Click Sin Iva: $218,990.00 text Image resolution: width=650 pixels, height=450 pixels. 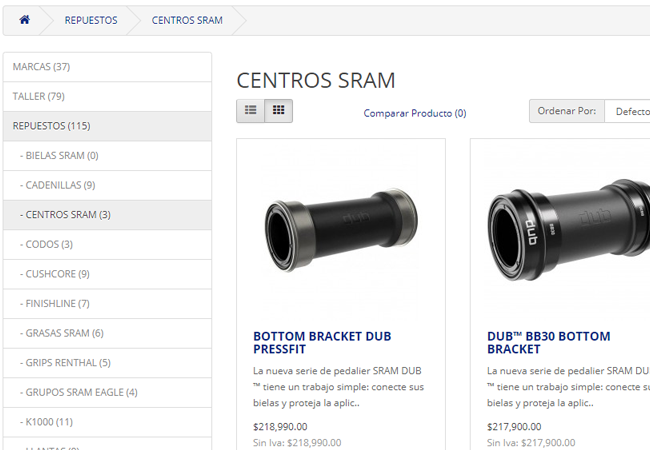(297, 443)
